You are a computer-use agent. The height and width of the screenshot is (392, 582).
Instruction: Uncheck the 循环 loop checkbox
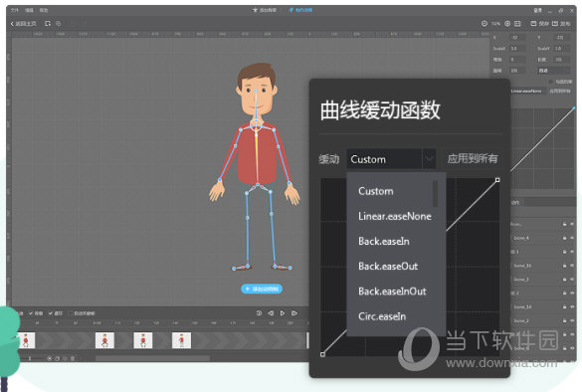[51, 313]
